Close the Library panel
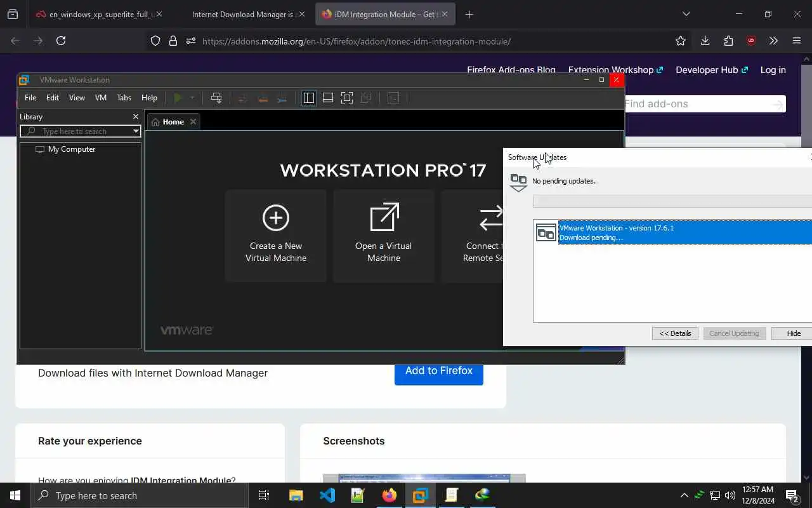The width and height of the screenshot is (812, 508). [x=135, y=117]
